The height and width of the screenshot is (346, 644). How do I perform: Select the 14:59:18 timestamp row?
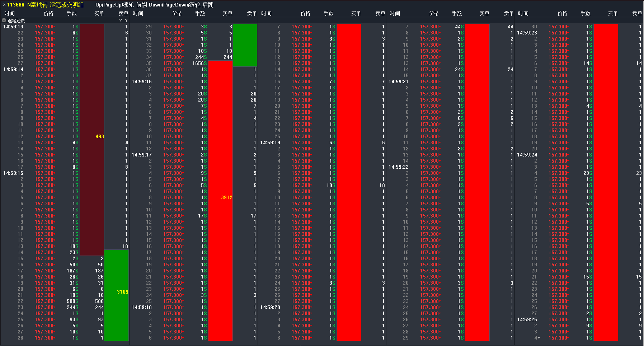[194, 307]
